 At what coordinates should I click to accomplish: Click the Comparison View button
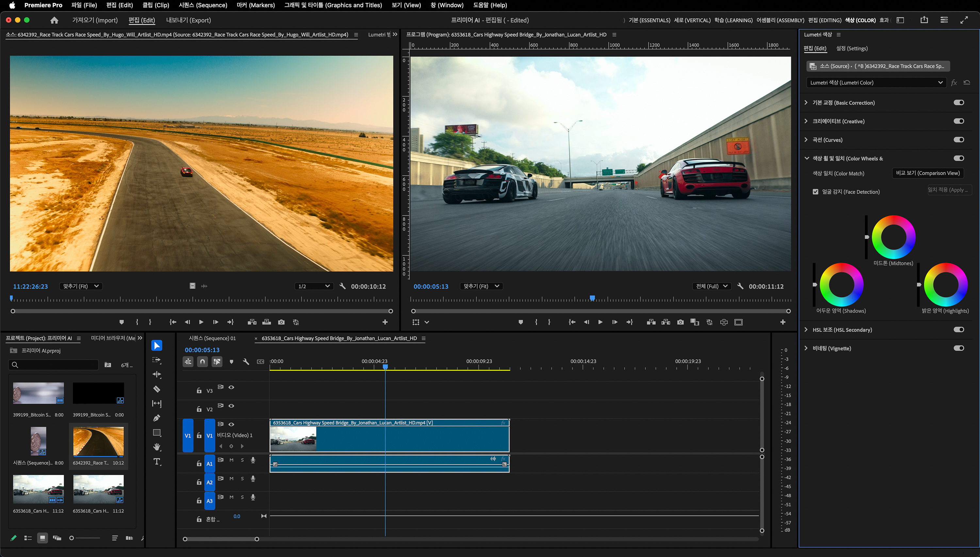pyautogui.click(x=928, y=173)
